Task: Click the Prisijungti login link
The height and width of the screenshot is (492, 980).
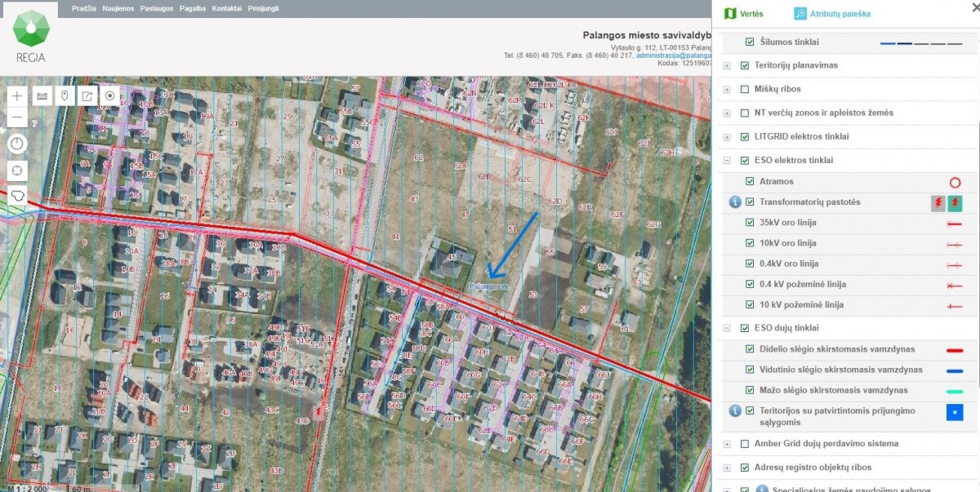Action: (263, 7)
